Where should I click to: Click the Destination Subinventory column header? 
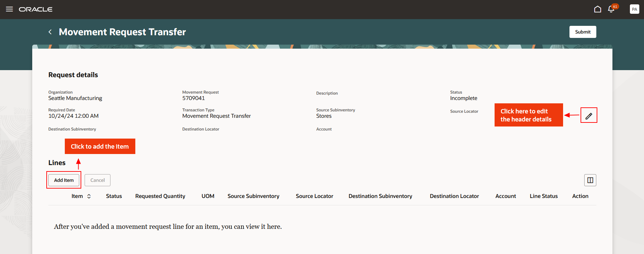tap(380, 196)
